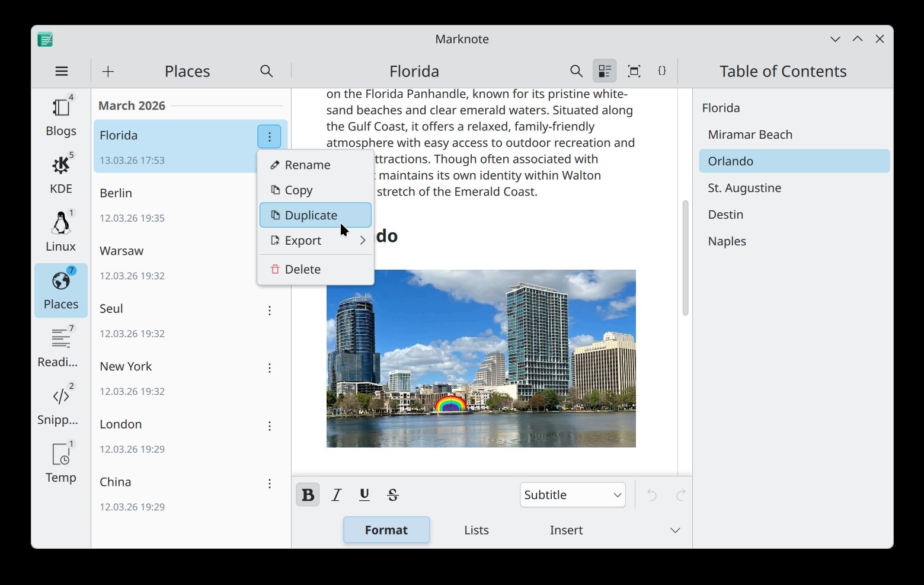Open the hamburger main menu
Image resolution: width=924 pixels, height=585 pixels.
pyautogui.click(x=61, y=71)
